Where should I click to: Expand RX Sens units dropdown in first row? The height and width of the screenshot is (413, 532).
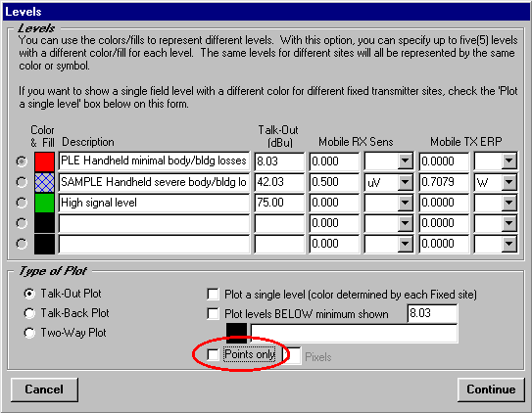(x=405, y=161)
